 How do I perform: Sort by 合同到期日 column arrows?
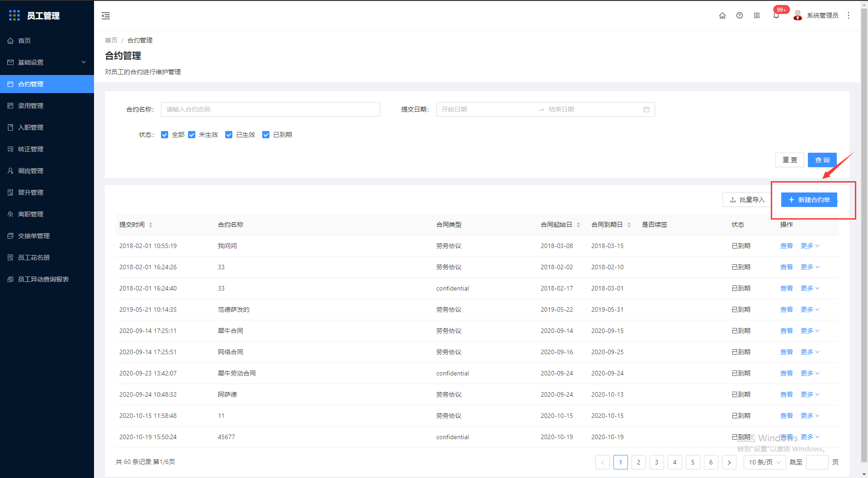point(629,225)
